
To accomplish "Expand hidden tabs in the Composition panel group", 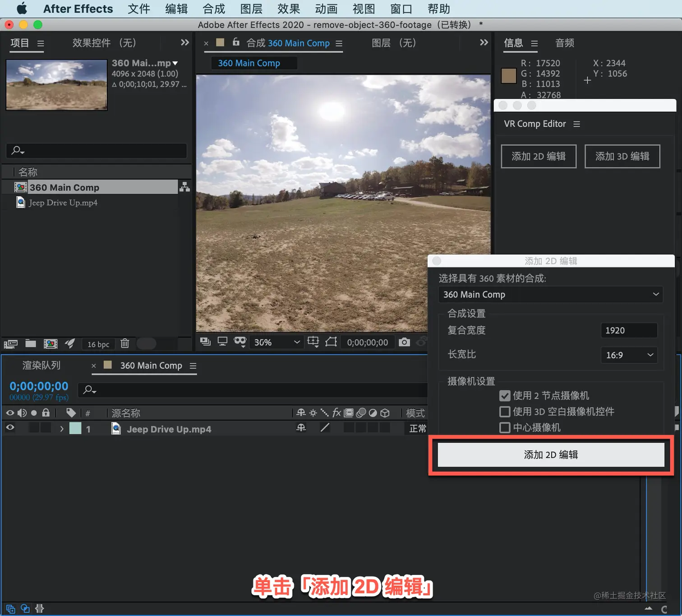I will (484, 42).
